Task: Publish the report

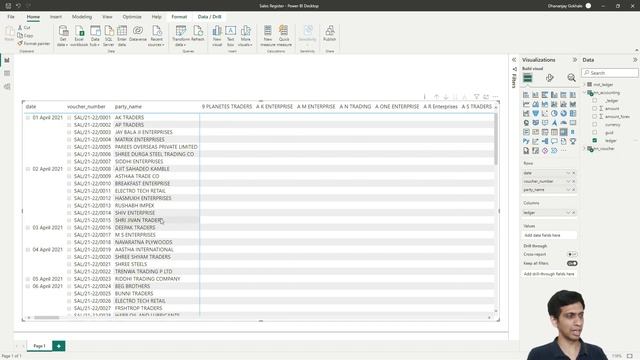Action: [x=329, y=33]
